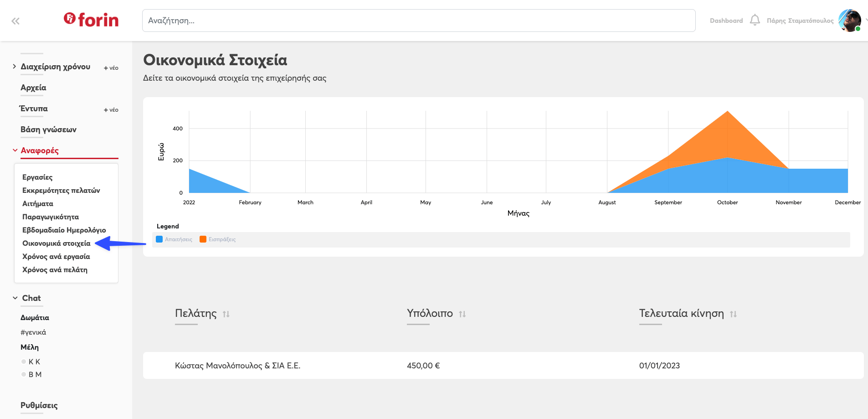Sort table by Πελάτης column
868x419 pixels.
pyautogui.click(x=226, y=314)
